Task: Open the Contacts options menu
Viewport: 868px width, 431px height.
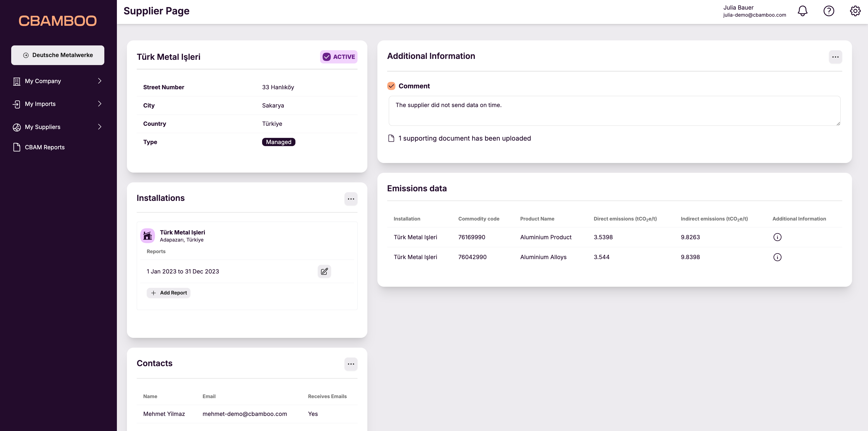Action: coord(351,364)
